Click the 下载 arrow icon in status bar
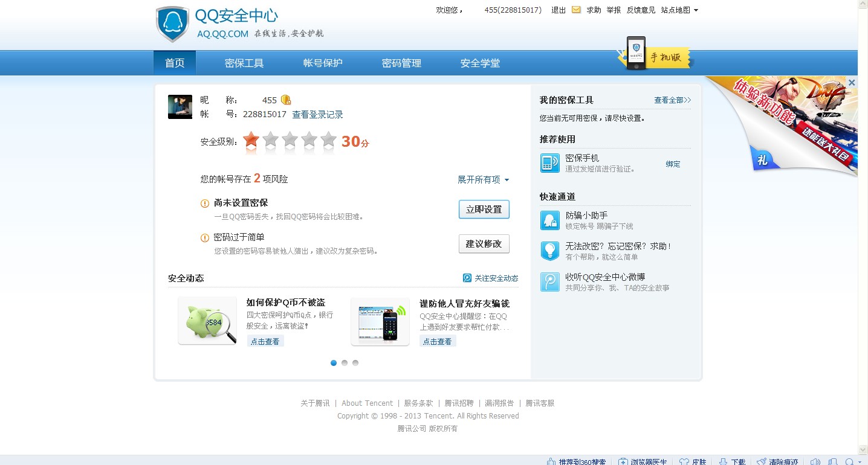Viewport: 868px width, 465px height. point(722,461)
